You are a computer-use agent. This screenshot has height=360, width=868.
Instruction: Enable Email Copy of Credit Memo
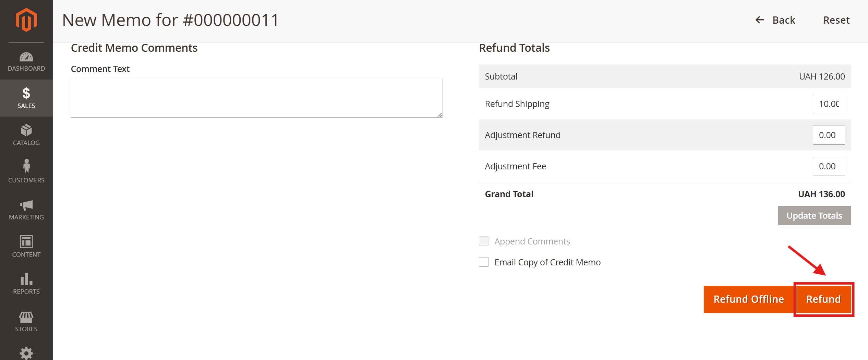pyautogui.click(x=484, y=262)
